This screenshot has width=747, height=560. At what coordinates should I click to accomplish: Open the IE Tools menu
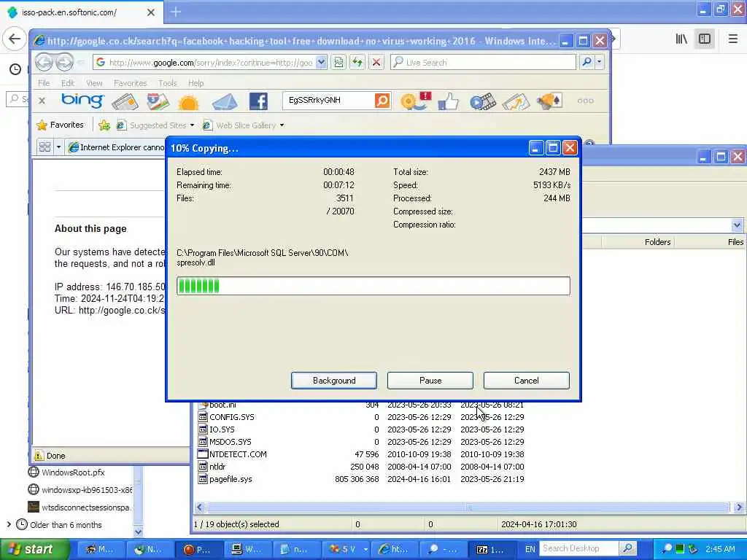click(x=168, y=83)
